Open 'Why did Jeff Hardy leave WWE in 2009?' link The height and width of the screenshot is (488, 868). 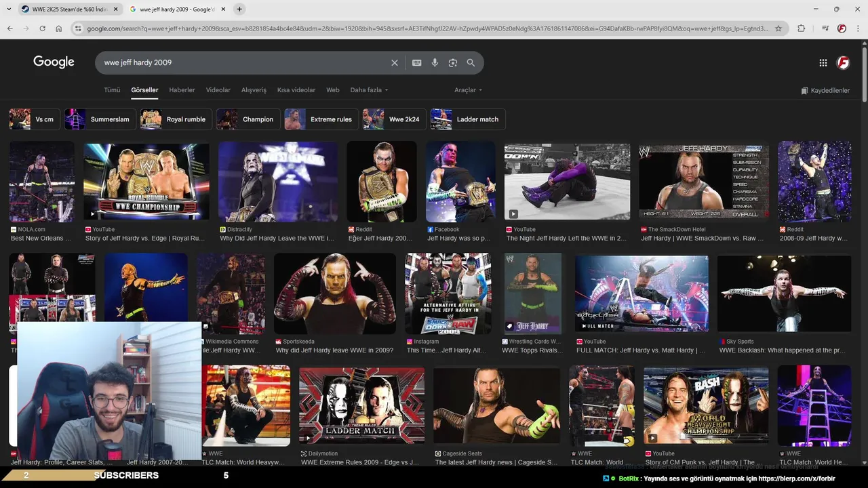pyautogui.click(x=334, y=350)
